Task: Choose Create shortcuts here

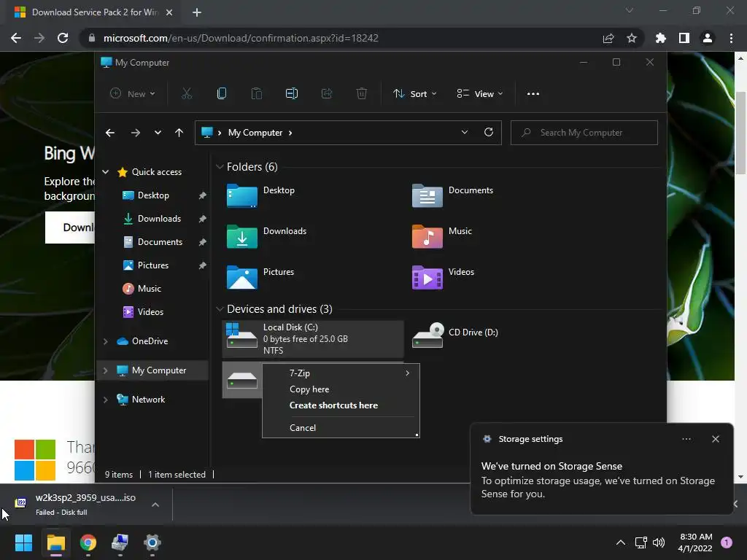Action: (x=341, y=405)
